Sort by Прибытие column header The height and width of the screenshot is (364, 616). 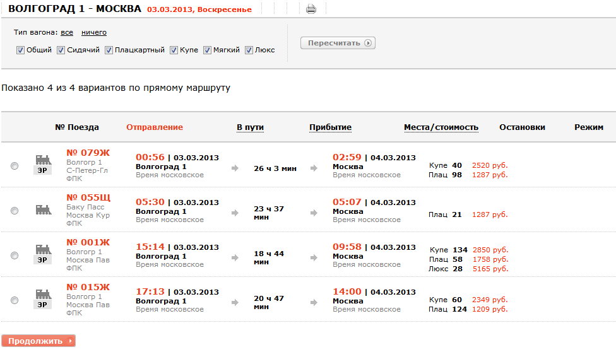click(x=330, y=127)
